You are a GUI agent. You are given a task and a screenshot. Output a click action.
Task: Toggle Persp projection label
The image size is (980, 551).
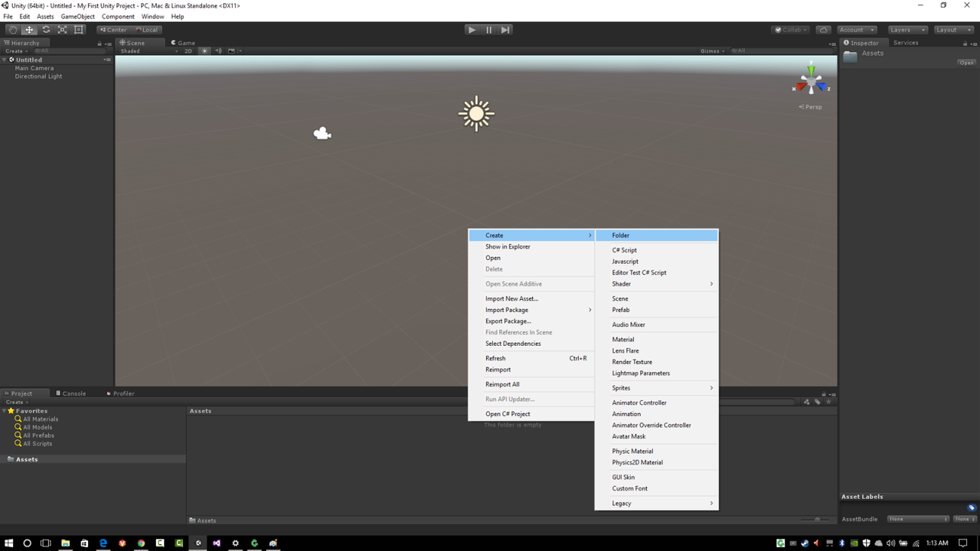point(811,107)
